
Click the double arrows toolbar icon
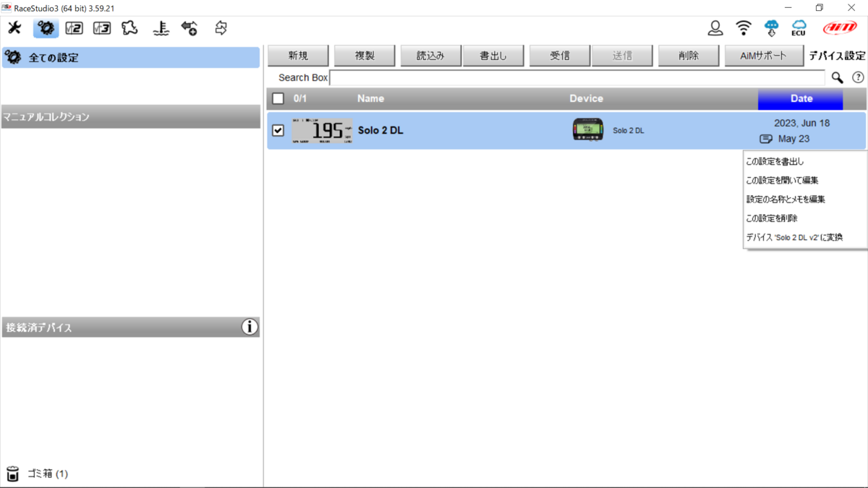(221, 28)
